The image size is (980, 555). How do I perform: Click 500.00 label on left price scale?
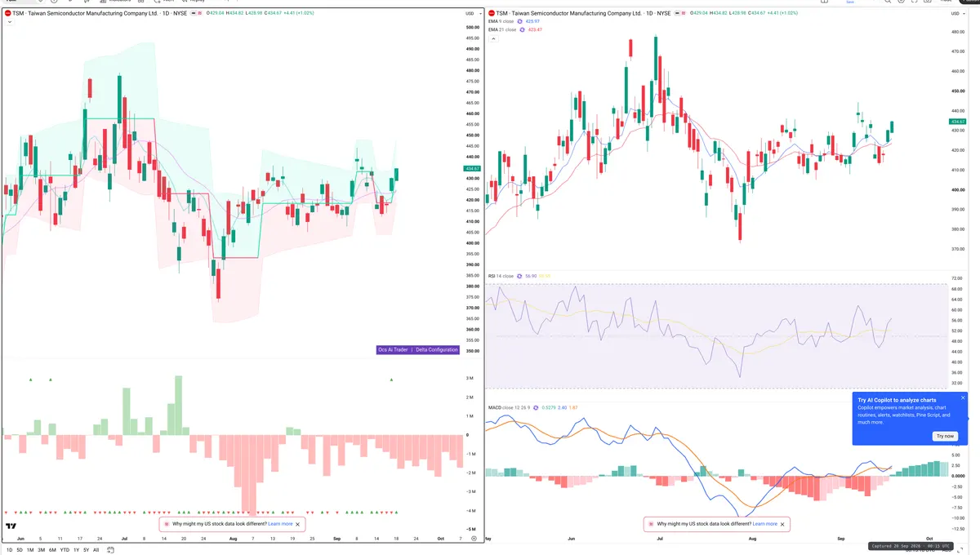472,28
